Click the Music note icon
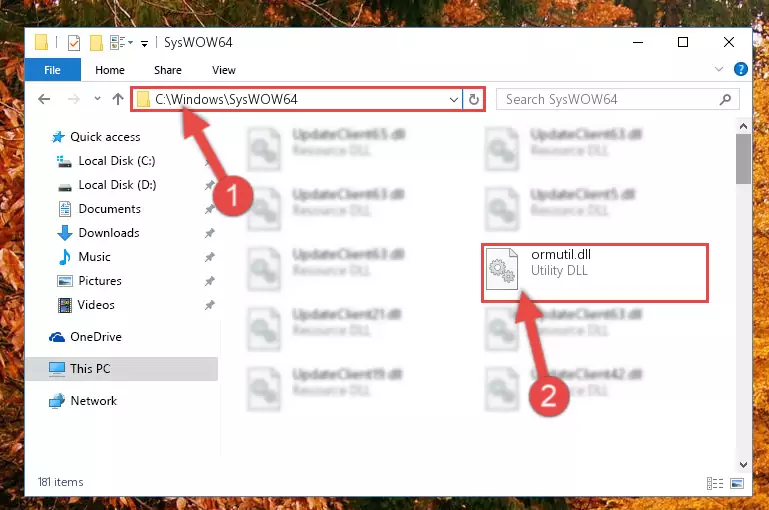This screenshot has width=769, height=510. tap(65, 257)
